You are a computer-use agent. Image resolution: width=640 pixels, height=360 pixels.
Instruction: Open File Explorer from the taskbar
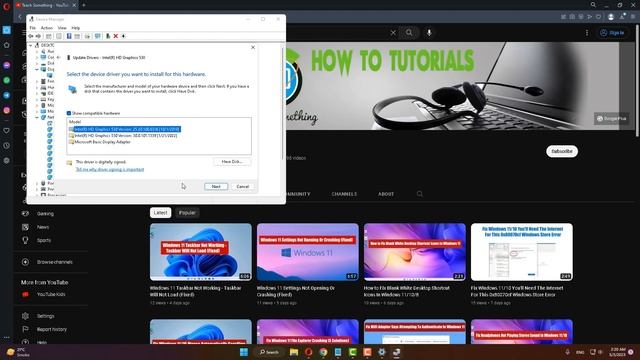click(294, 352)
